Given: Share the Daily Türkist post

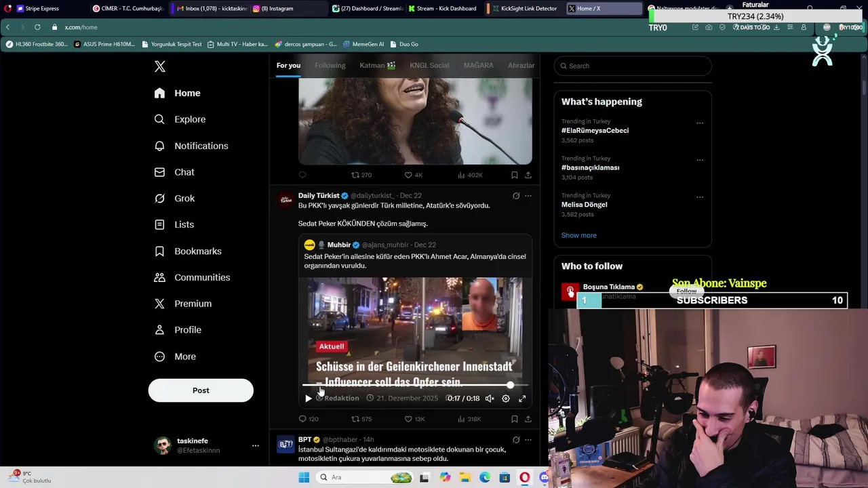Looking at the screenshot, I should (528, 419).
